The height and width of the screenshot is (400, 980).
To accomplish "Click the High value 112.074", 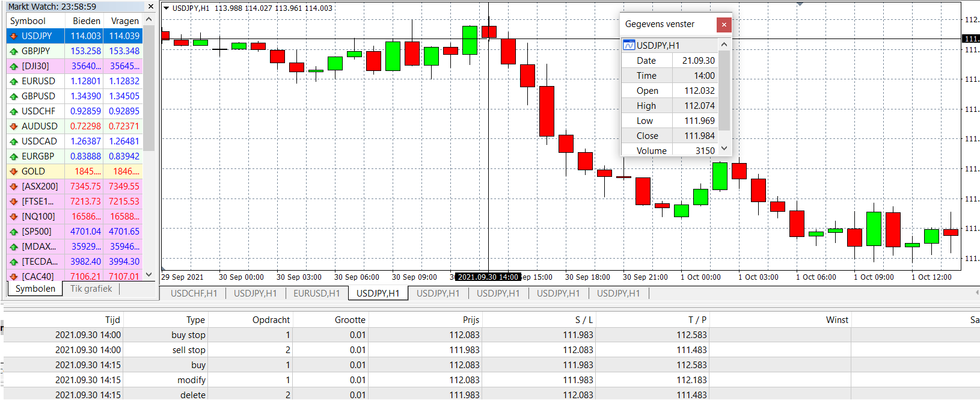I will 699,106.
